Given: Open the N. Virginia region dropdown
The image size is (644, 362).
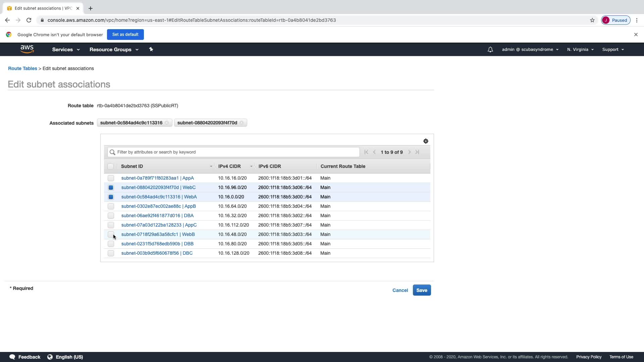Looking at the screenshot, I should [x=580, y=50].
